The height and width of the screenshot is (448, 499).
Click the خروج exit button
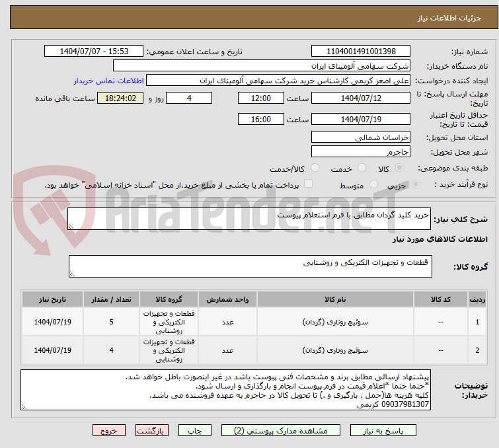pyautogui.click(x=109, y=431)
